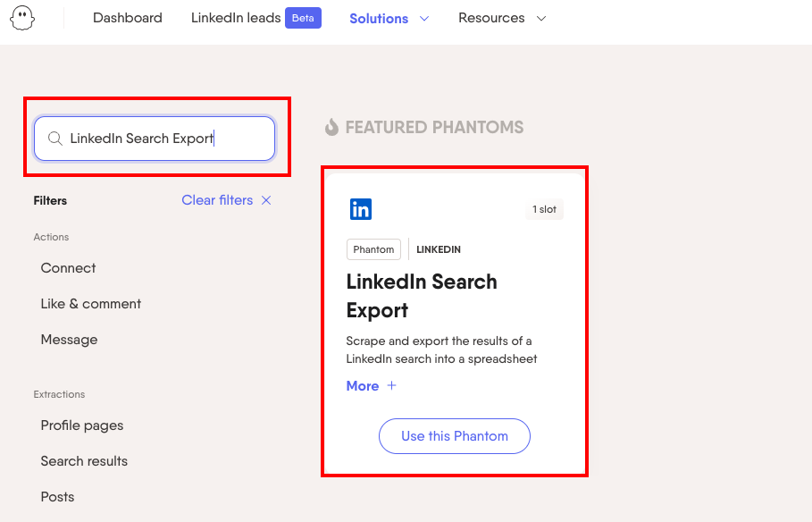Screen dimensions: 812x522
Task: Click the LinkedIn logo on the phantom card
Action: coord(361,210)
